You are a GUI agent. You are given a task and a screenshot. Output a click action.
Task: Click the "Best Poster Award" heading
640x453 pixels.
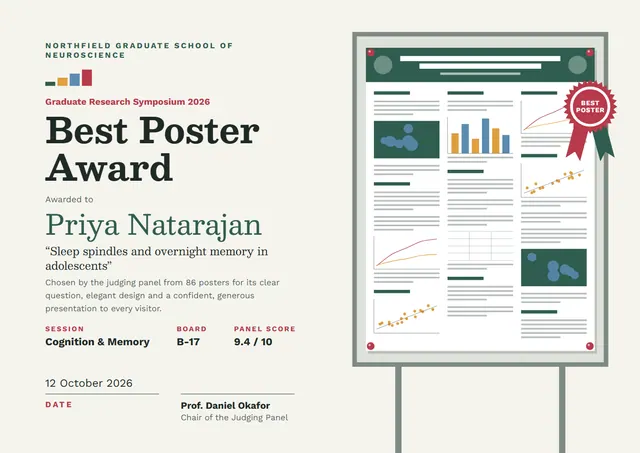coord(152,149)
